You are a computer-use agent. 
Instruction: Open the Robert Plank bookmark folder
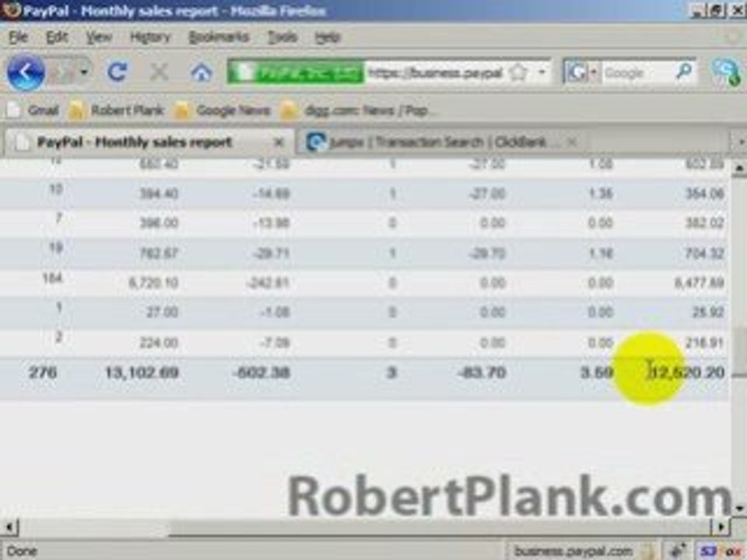coord(116,110)
